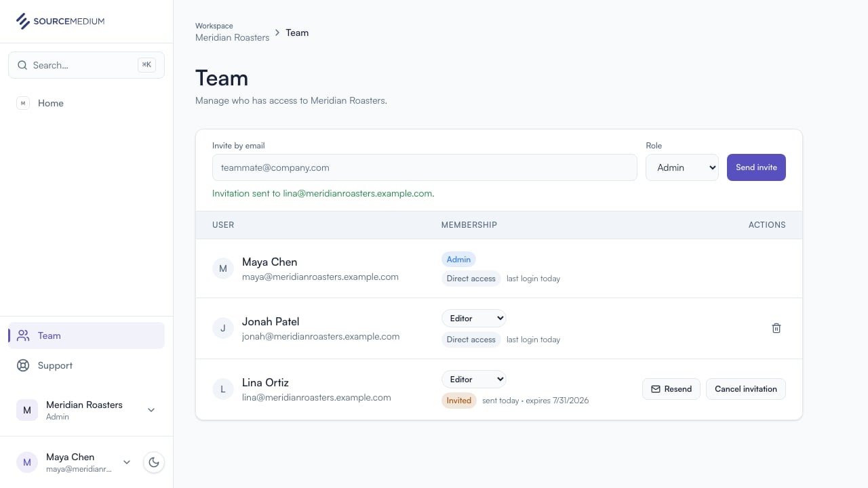Image resolution: width=868 pixels, height=488 pixels.
Task: Click the Invitation sent confirmation message
Action: 323,193
